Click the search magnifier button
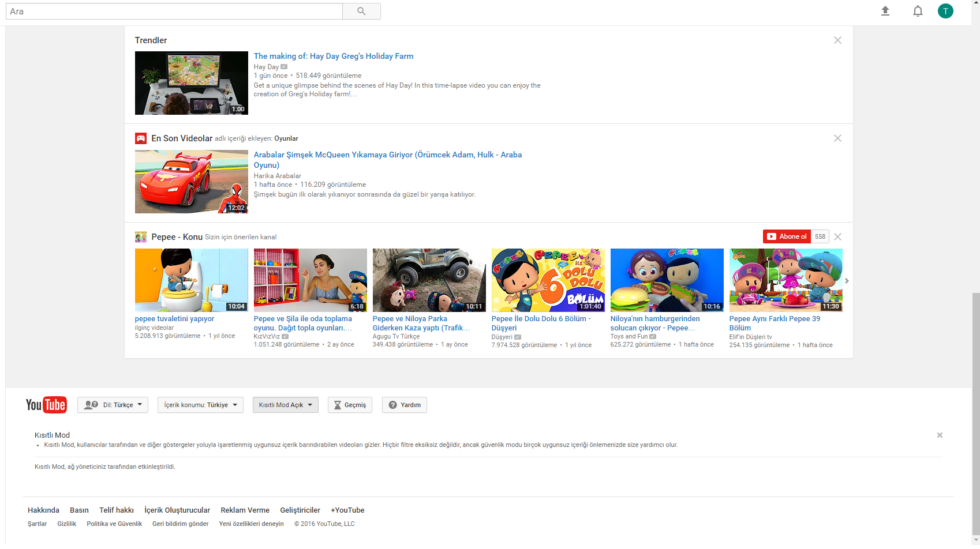The height and width of the screenshot is (549, 980). coord(361,11)
